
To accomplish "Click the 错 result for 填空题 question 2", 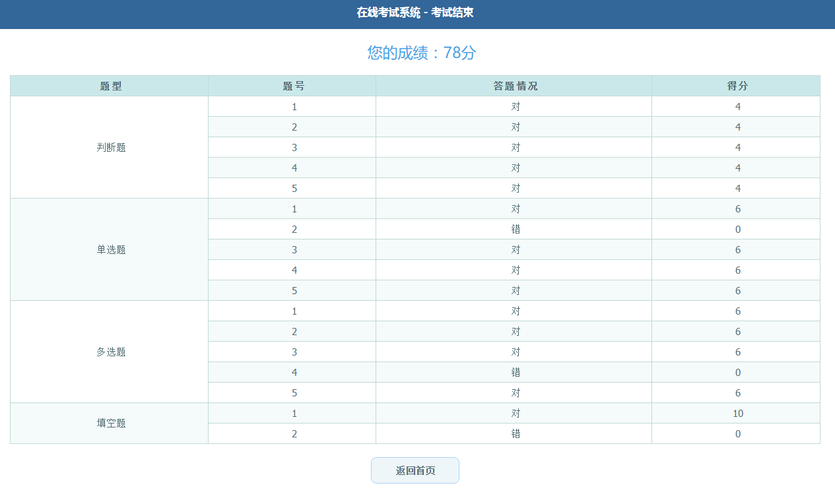I will click(516, 433).
